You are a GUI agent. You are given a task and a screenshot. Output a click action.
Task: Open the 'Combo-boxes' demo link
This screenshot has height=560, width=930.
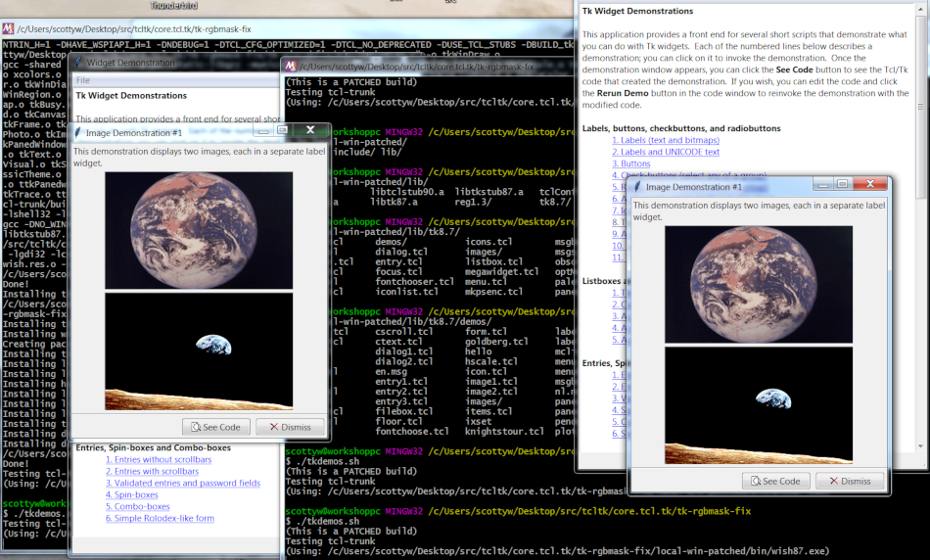point(138,506)
